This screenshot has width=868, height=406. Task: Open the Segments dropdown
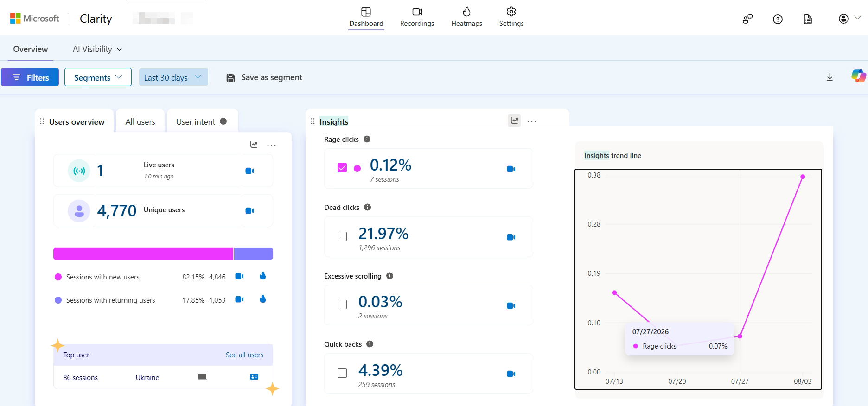[98, 77]
